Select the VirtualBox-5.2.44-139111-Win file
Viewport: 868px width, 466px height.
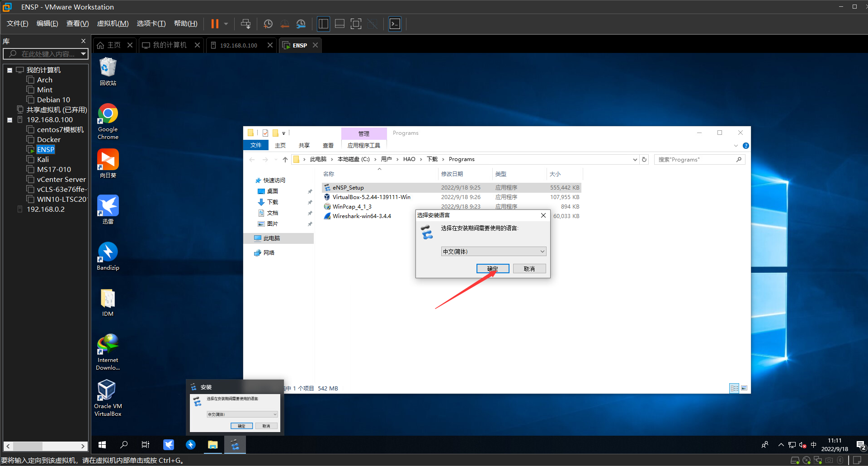pyautogui.click(x=371, y=197)
